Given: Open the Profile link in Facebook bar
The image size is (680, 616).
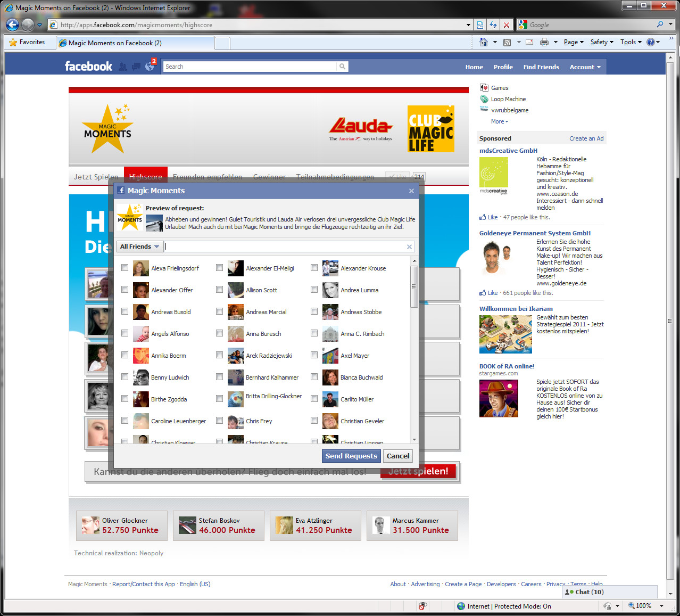Looking at the screenshot, I should (x=503, y=67).
